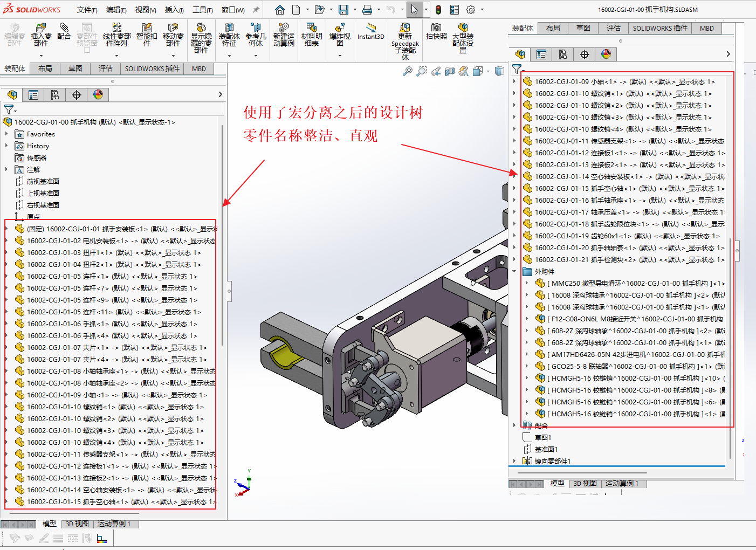Open the 工具(T) menu
756x550 pixels.
tap(203, 10)
